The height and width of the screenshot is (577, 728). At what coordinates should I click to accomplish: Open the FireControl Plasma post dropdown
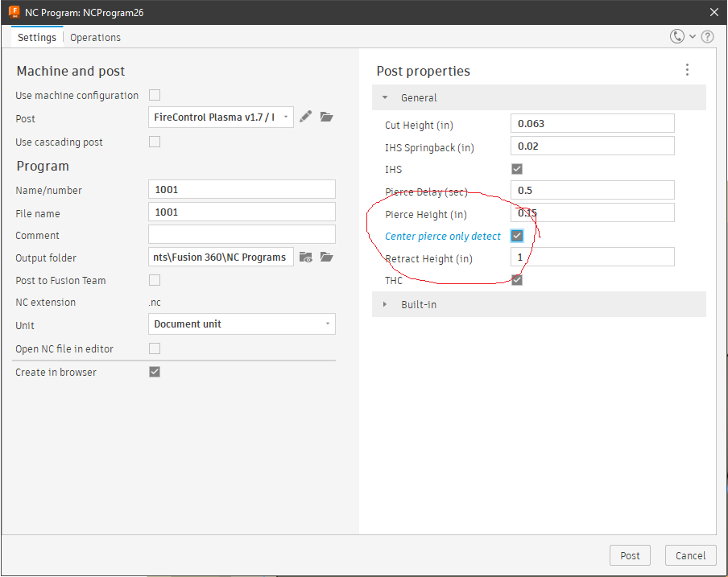pyautogui.click(x=221, y=117)
